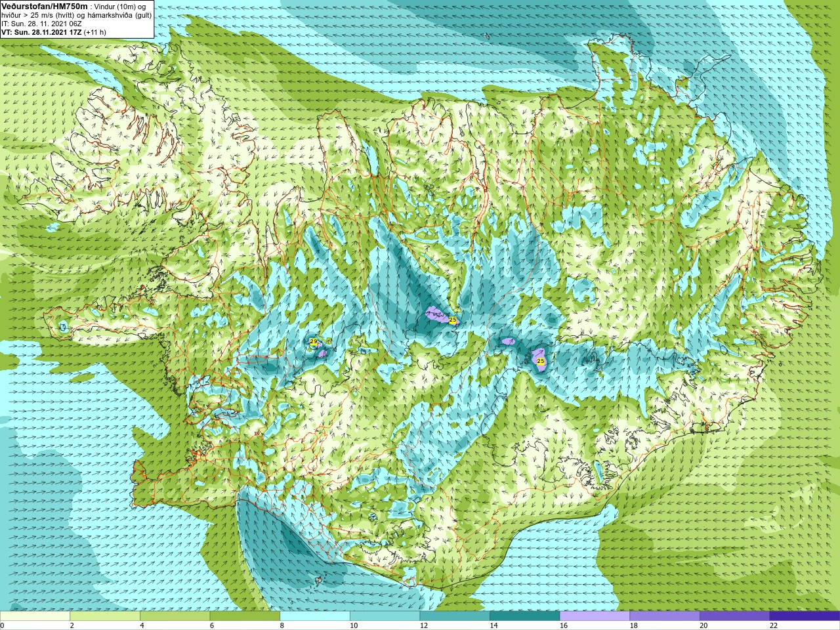Click the legend number 0
This screenshot has height=630, width=840.
[x=2, y=625]
